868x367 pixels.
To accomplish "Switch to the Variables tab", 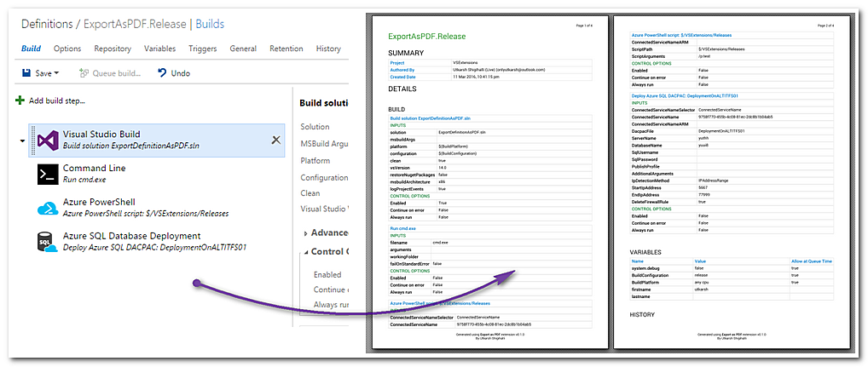I will pyautogui.click(x=160, y=49).
